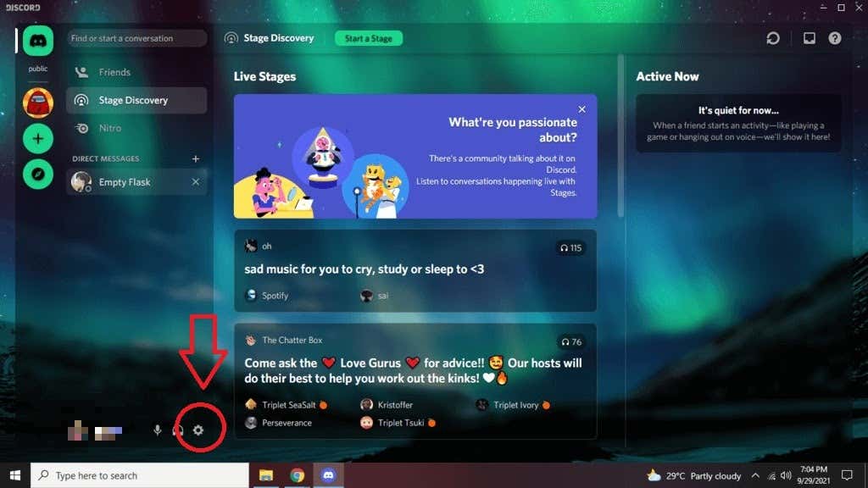Open User Settings via the gear icon

click(198, 430)
